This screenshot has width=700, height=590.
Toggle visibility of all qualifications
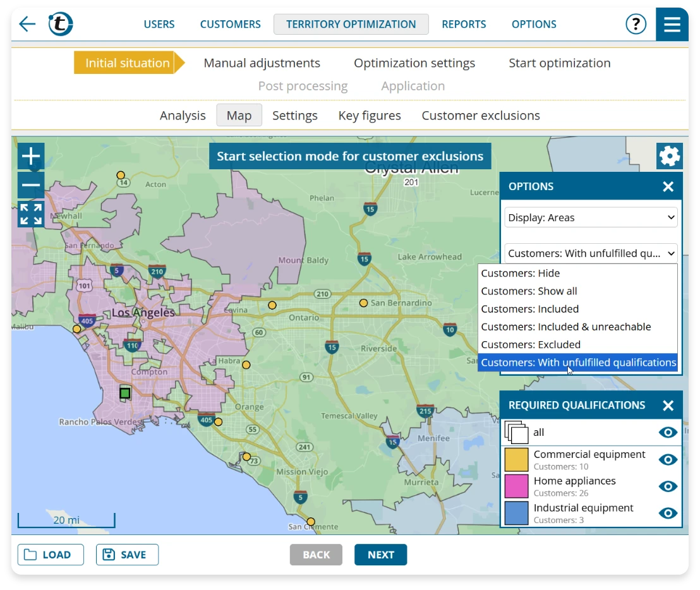(668, 432)
